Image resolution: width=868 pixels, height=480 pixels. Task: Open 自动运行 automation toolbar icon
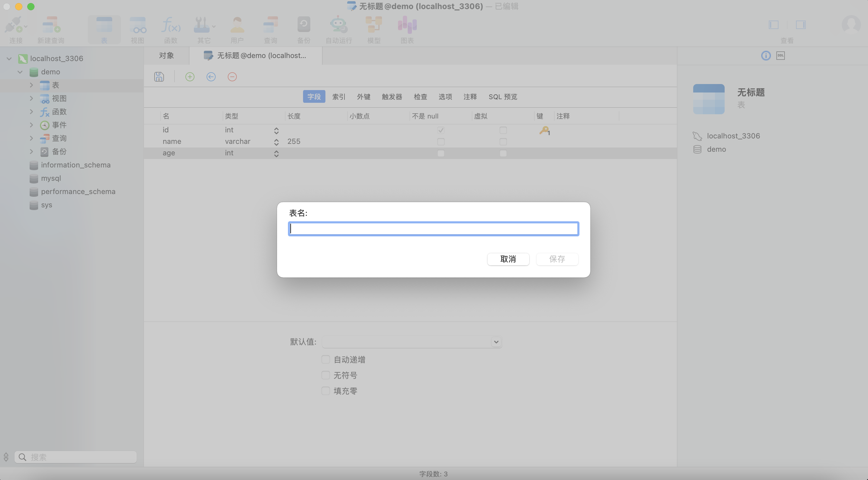339,30
